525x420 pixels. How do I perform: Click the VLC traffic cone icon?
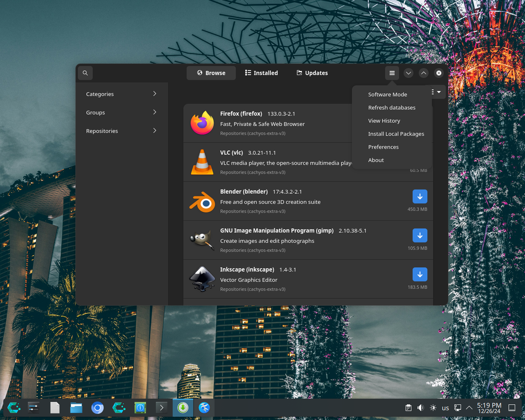[x=202, y=162]
